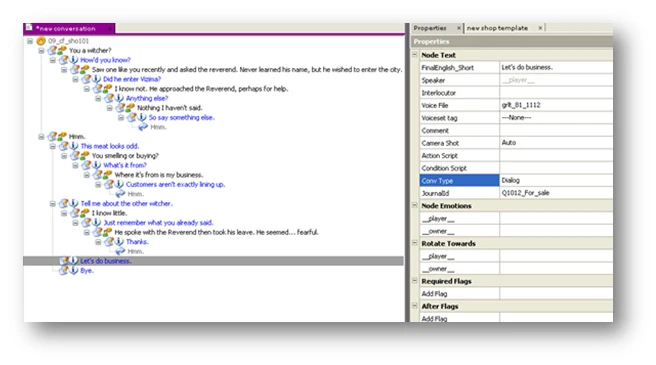Collapse the Rotate Towards section

415,243
